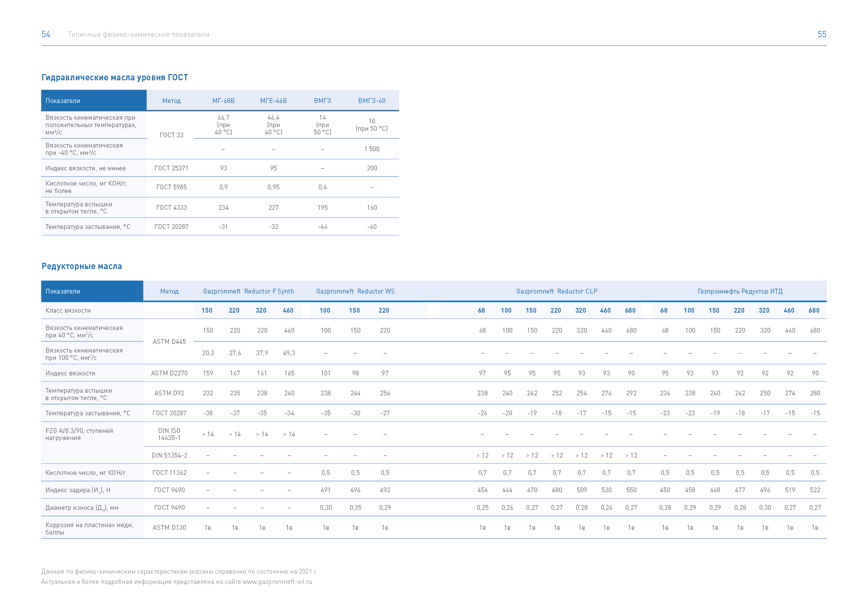Click the row label 'Индекс вязкости, не менее'
This screenshot has width=868, height=614.
[86, 168]
